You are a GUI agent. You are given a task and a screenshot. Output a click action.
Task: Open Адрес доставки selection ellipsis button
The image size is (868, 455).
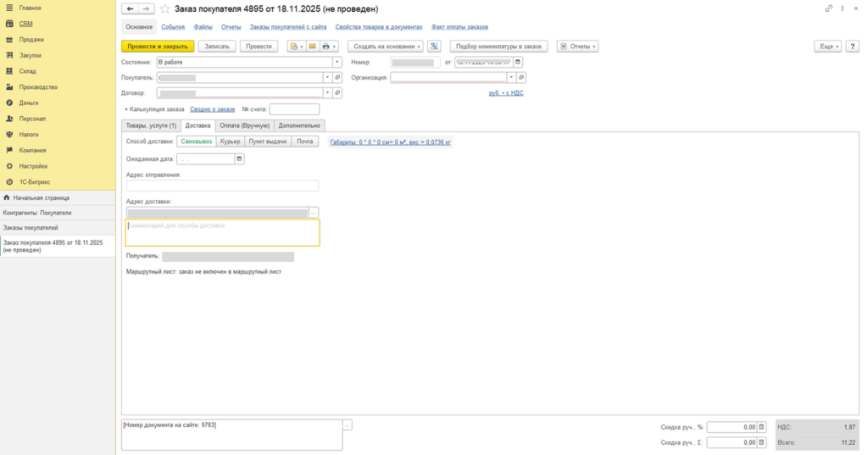[x=314, y=214]
